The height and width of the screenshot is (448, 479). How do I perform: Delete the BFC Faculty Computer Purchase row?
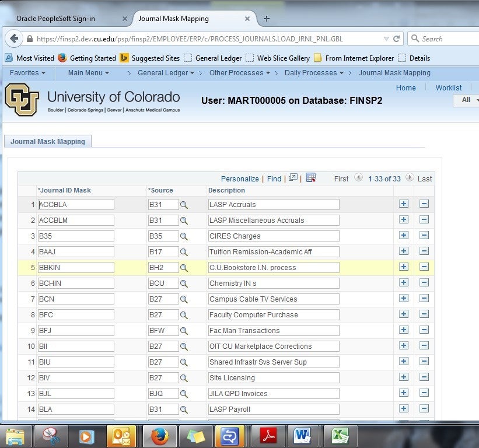[424, 314]
